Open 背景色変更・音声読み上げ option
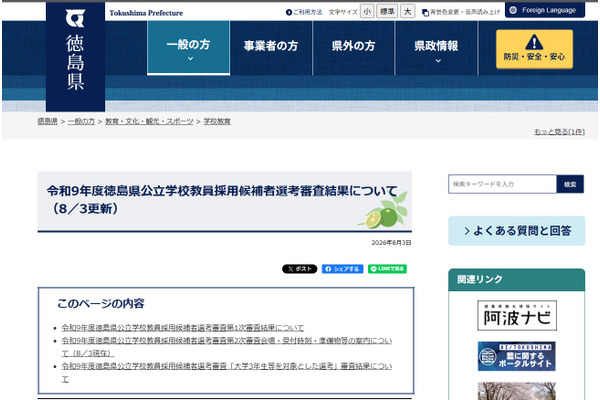Screen dimensions: 600x400 click(461, 12)
